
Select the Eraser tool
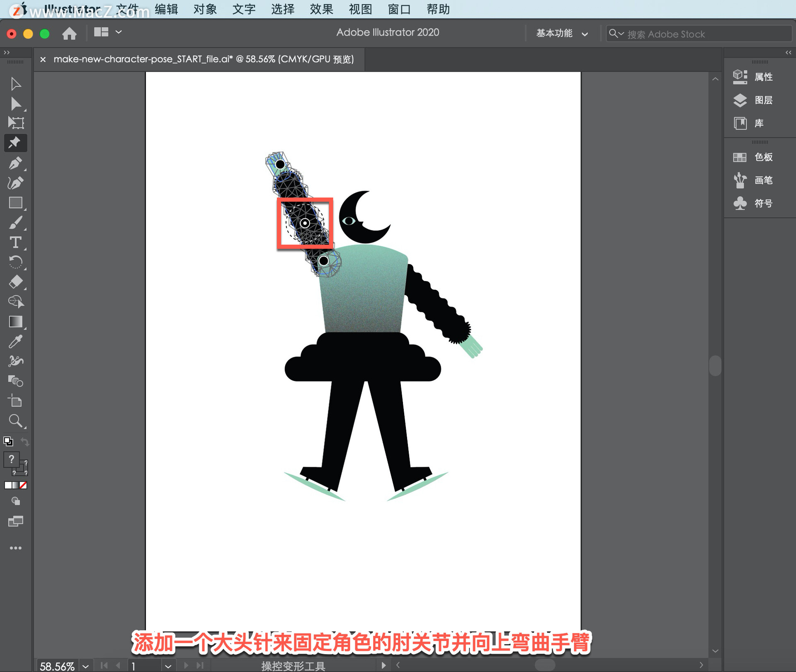coord(16,282)
